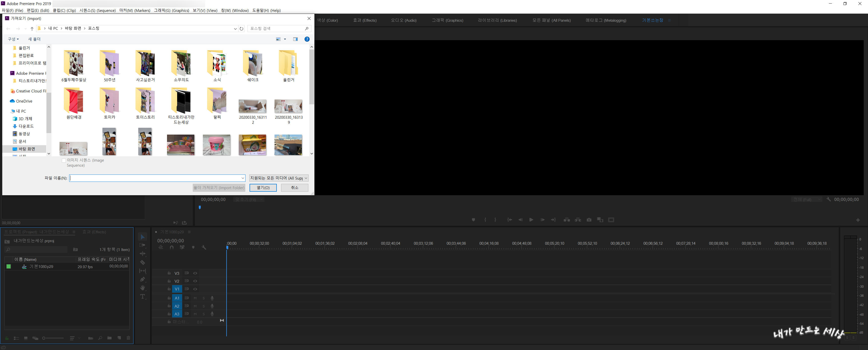868x350 pixels.
Task: Lock the V3 track
Action: coord(169,273)
